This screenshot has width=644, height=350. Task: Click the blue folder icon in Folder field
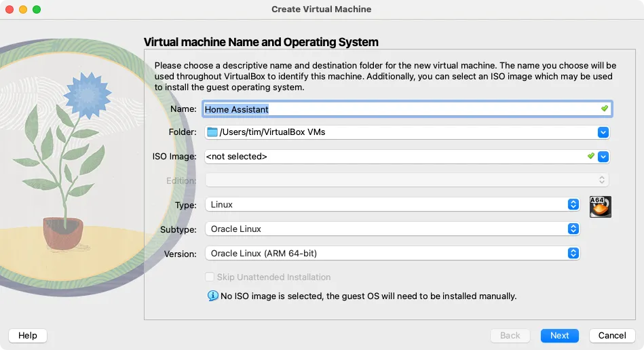click(x=212, y=132)
